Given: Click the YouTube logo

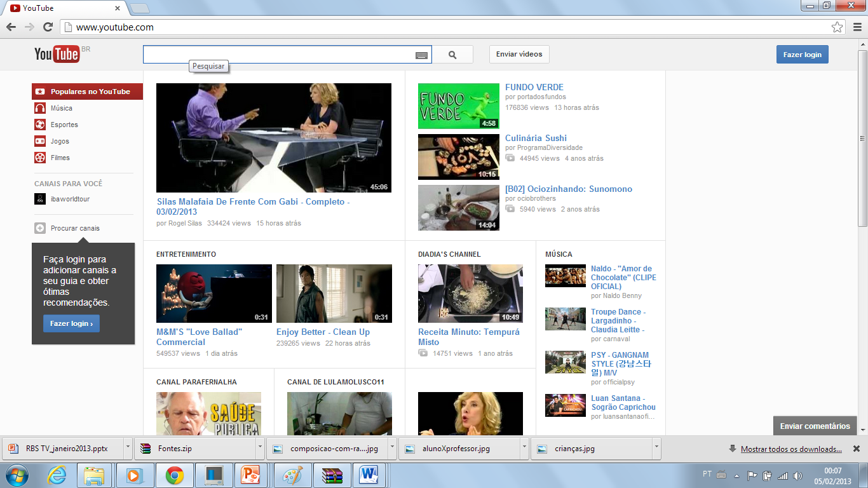Looking at the screenshot, I should coord(57,55).
